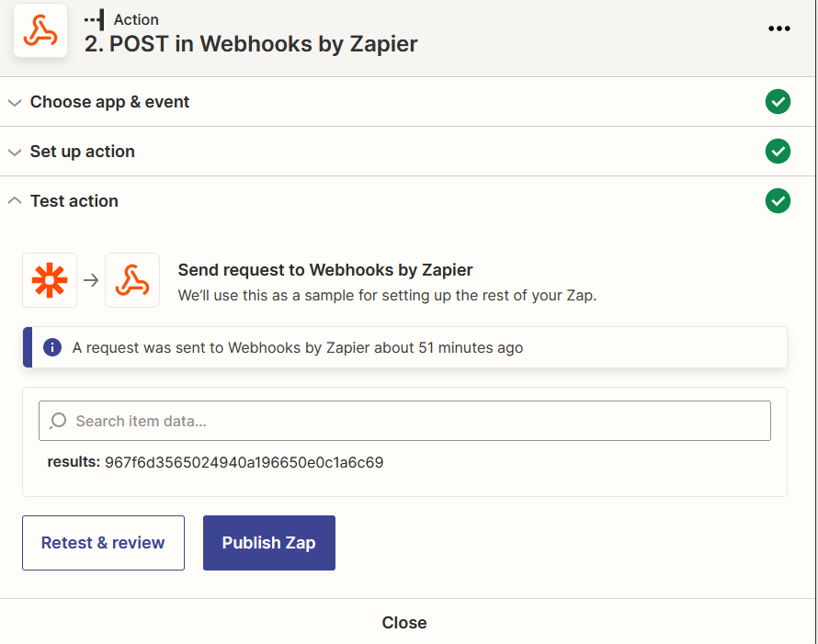Image resolution: width=818 pixels, height=644 pixels.
Task: Click the green checkmark beside Choose app & event
Action: (778, 102)
